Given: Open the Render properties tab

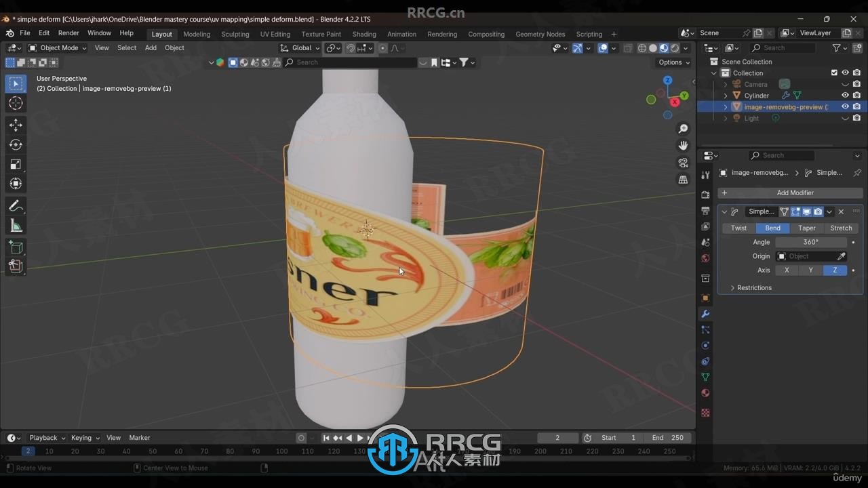Looking at the screenshot, I should (x=705, y=195).
